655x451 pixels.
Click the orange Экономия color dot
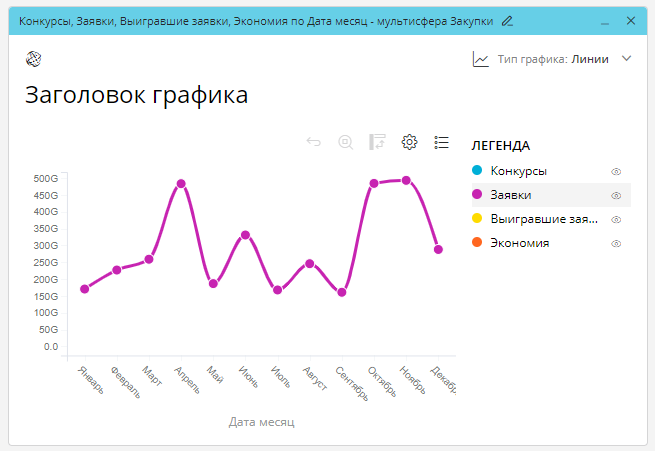[x=477, y=243]
